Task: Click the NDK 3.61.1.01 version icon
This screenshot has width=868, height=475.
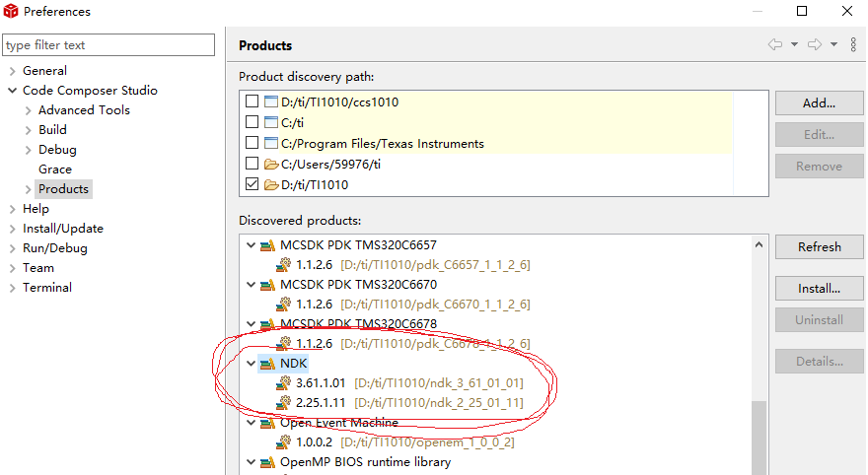Action: click(x=283, y=382)
